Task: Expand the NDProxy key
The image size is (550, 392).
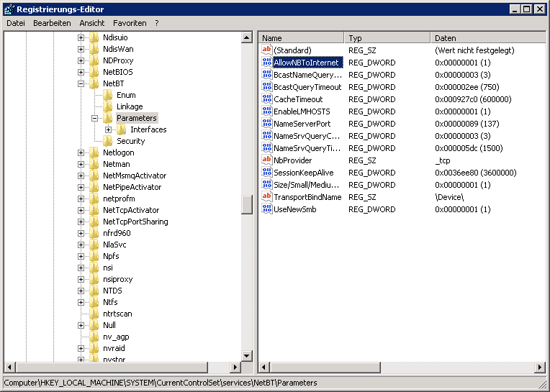Action: [x=81, y=60]
